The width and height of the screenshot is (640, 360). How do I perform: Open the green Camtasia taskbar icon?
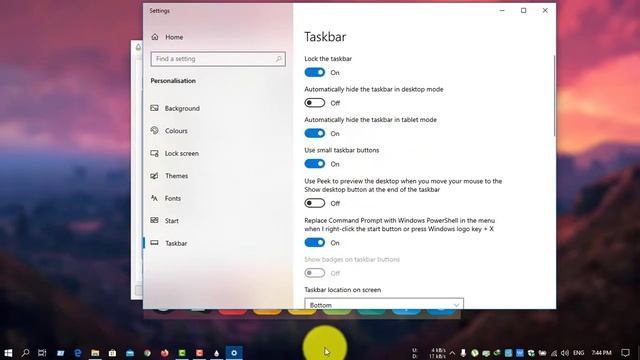point(182,353)
